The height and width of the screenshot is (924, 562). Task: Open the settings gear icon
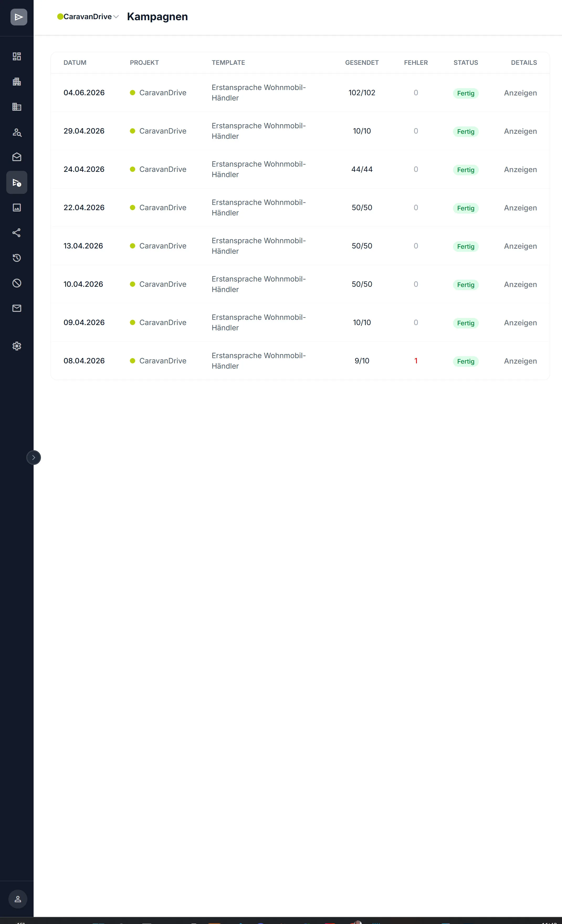pos(17,346)
